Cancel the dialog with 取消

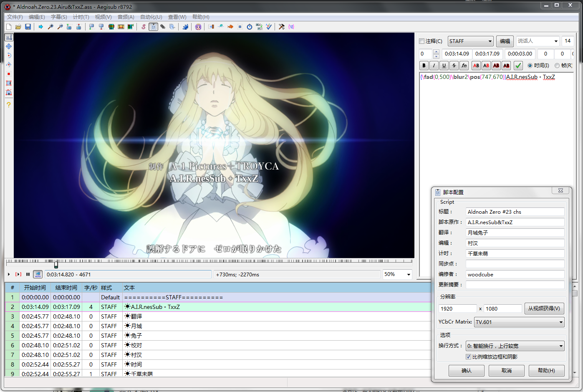(x=507, y=370)
